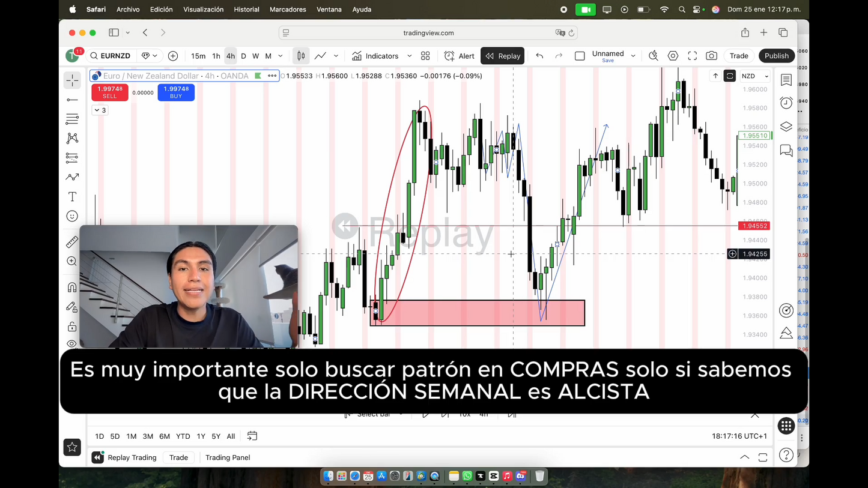Collapse the drawings group labeled 3

coord(99,110)
